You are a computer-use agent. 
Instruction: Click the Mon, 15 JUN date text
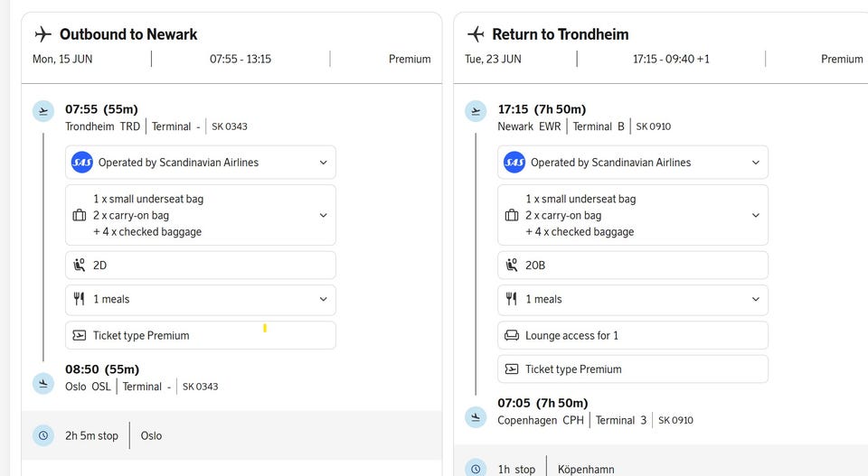click(x=62, y=59)
